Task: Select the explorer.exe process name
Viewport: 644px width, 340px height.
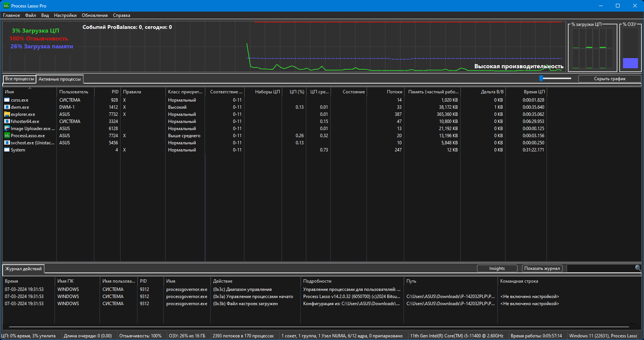Action: (x=23, y=114)
